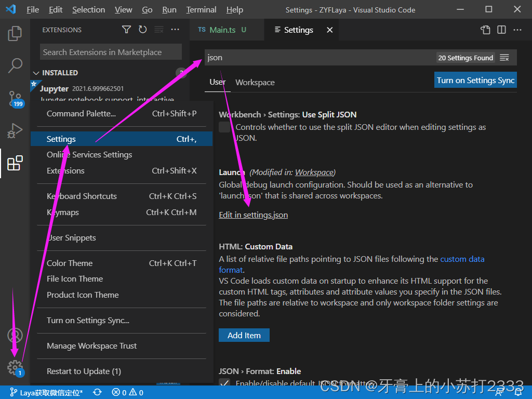Open the Search view in activity bar

[x=15, y=66]
